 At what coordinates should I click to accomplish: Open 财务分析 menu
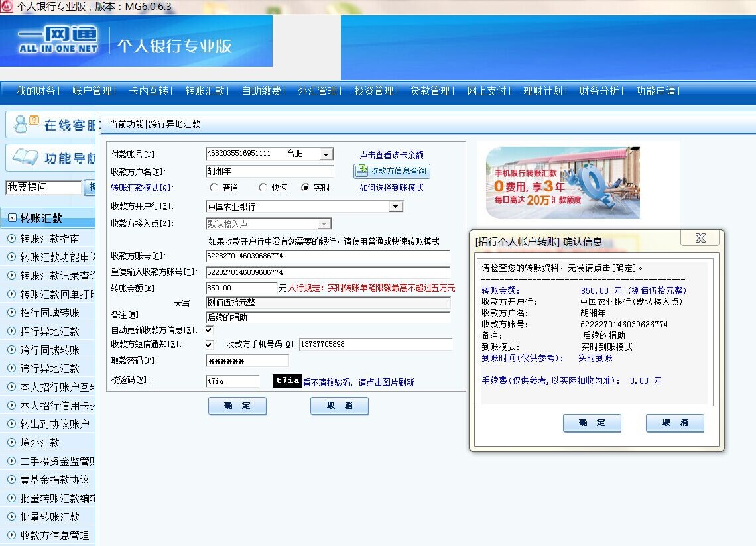[599, 91]
